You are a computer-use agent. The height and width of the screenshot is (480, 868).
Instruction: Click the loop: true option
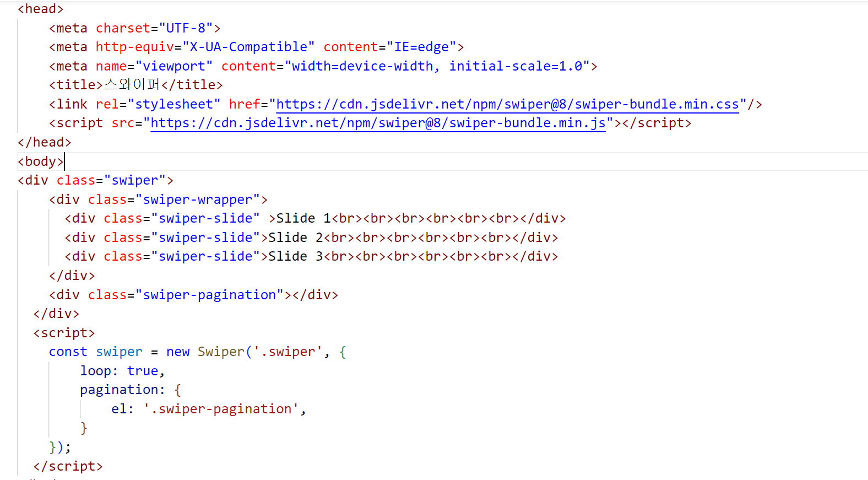coord(122,371)
